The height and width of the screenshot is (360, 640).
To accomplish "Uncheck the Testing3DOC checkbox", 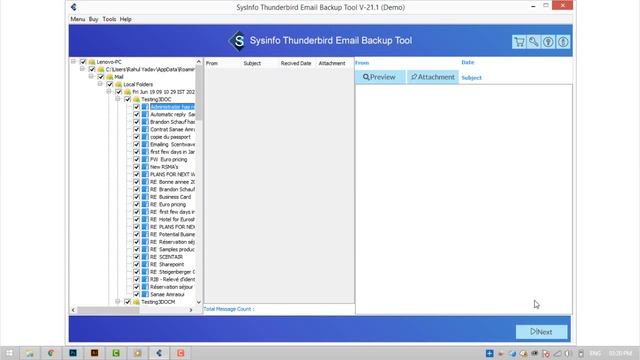I will click(127, 99).
